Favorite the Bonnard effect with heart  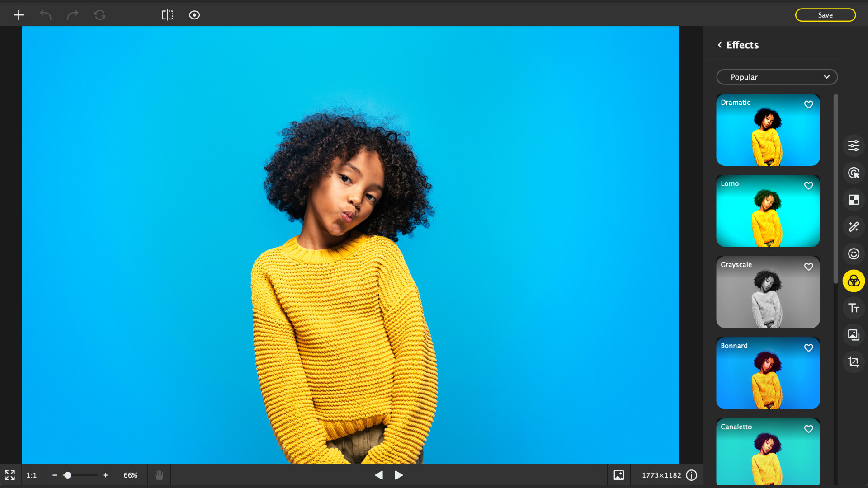(x=809, y=347)
